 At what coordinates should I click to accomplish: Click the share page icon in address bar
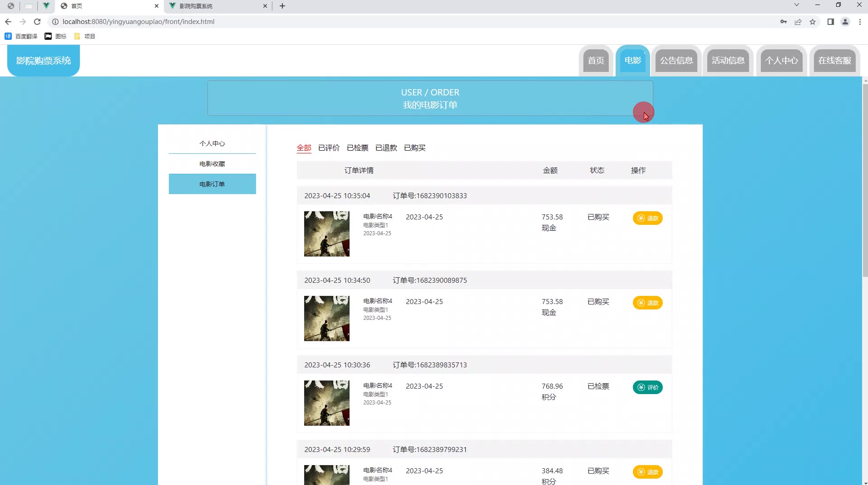click(798, 22)
